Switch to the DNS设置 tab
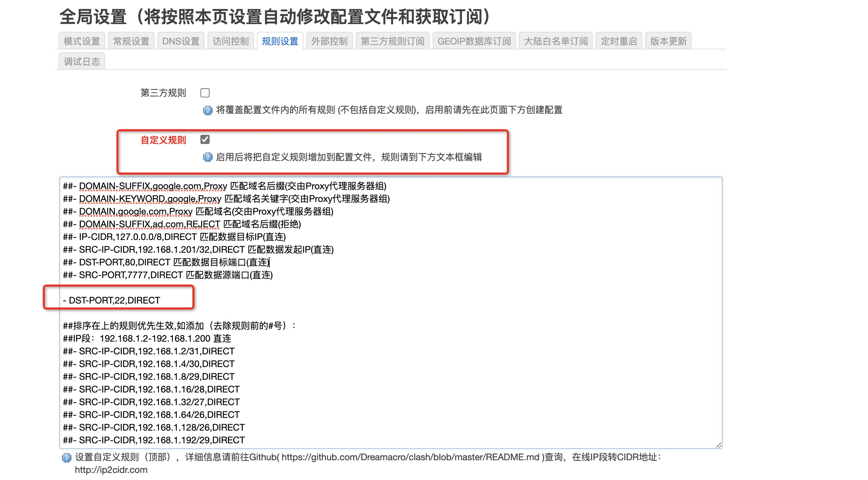This screenshot has height=480, width=868. click(181, 41)
